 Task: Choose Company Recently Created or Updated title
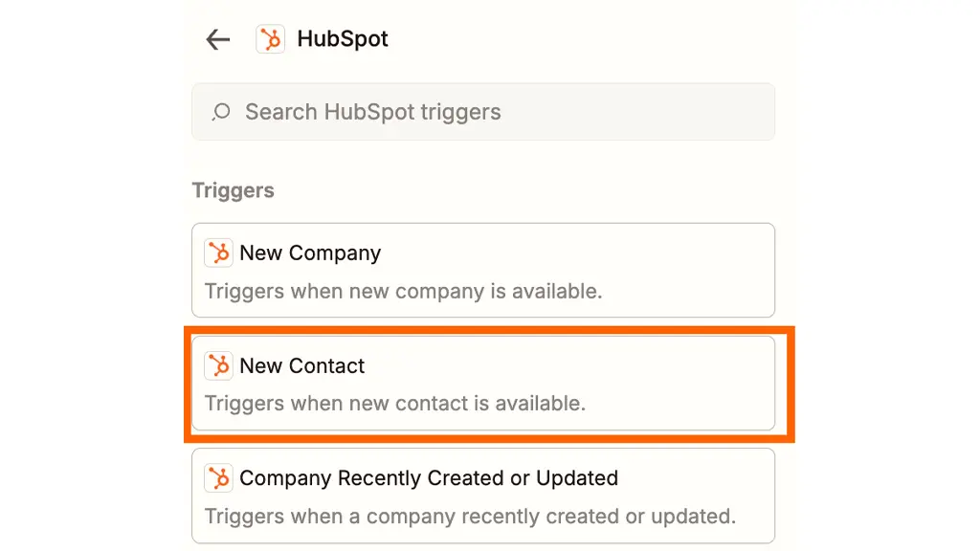tap(429, 478)
